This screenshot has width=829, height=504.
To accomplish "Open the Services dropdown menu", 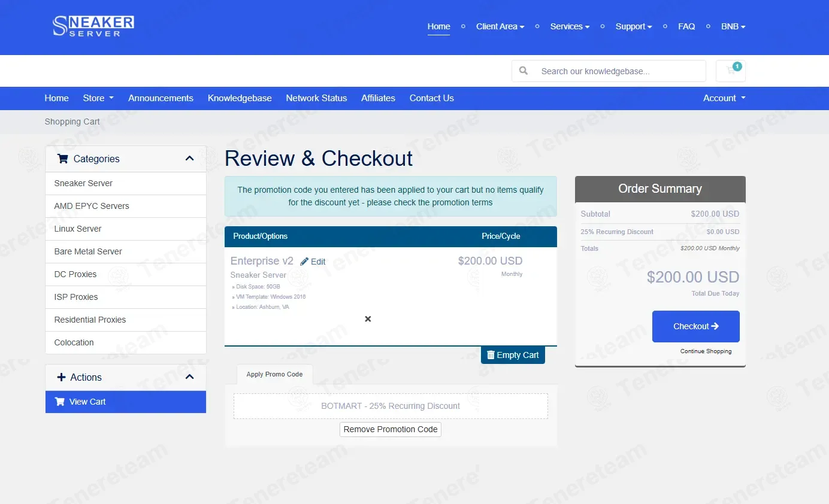I will (570, 26).
